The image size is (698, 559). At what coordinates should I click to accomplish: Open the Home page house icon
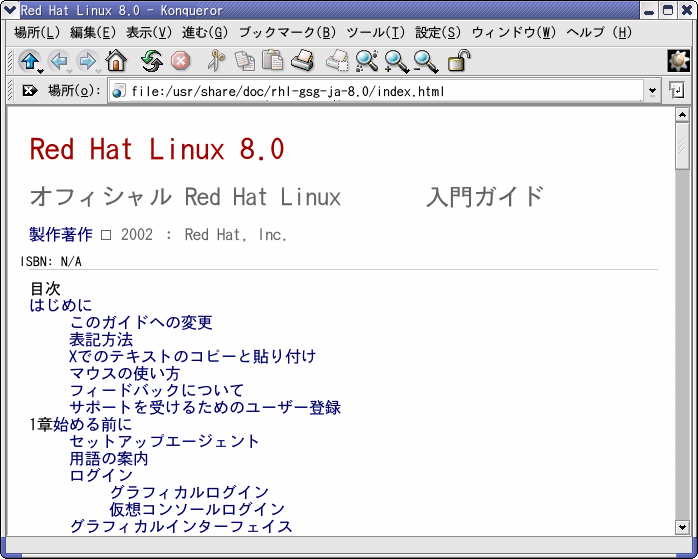pos(116,61)
